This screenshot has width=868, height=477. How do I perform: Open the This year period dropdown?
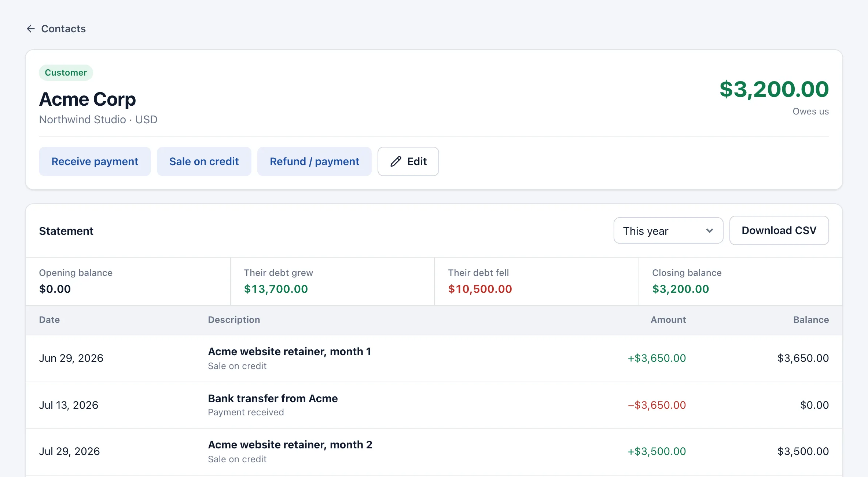(x=668, y=231)
